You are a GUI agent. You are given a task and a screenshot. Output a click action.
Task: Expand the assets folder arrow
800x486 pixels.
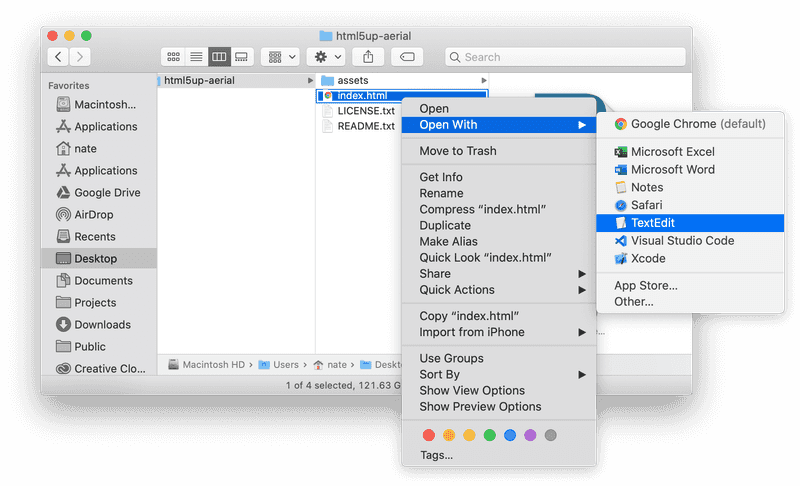484,80
